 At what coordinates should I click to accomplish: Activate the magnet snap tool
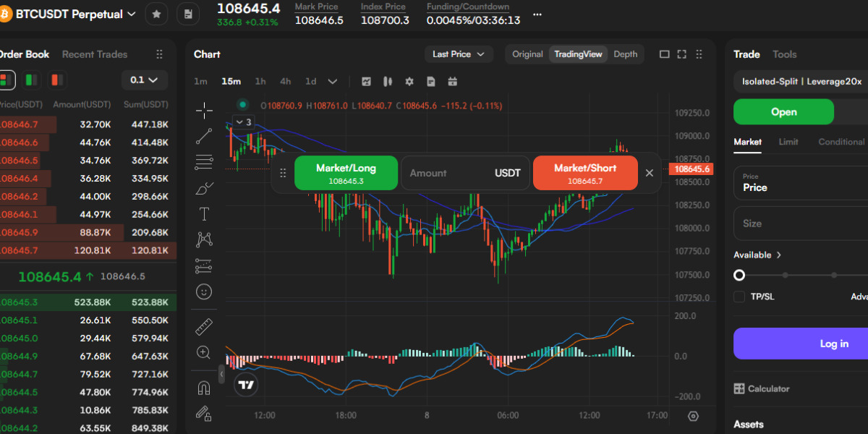pos(204,387)
